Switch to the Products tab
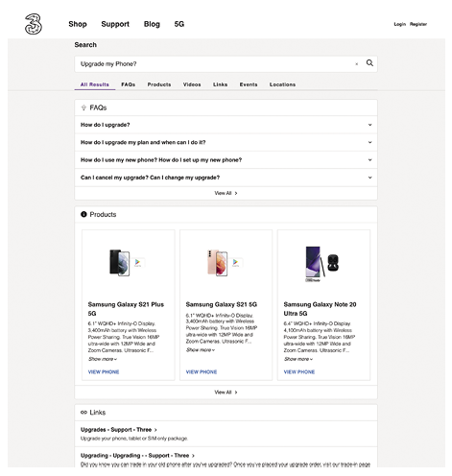 tap(159, 84)
